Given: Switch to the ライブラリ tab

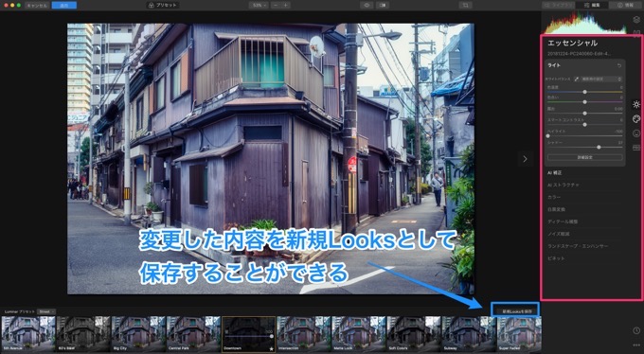Looking at the screenshot, I should tap(558, 6).
